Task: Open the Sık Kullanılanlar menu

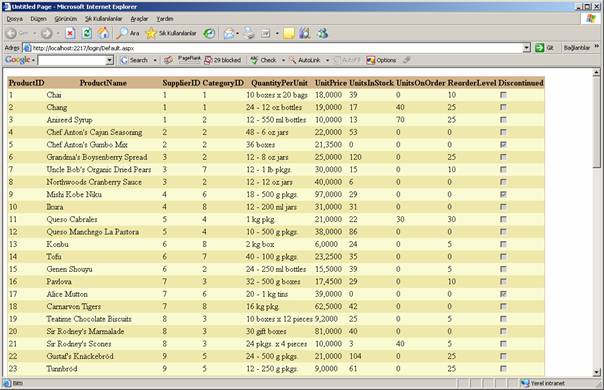Action: tap(103, 18)
